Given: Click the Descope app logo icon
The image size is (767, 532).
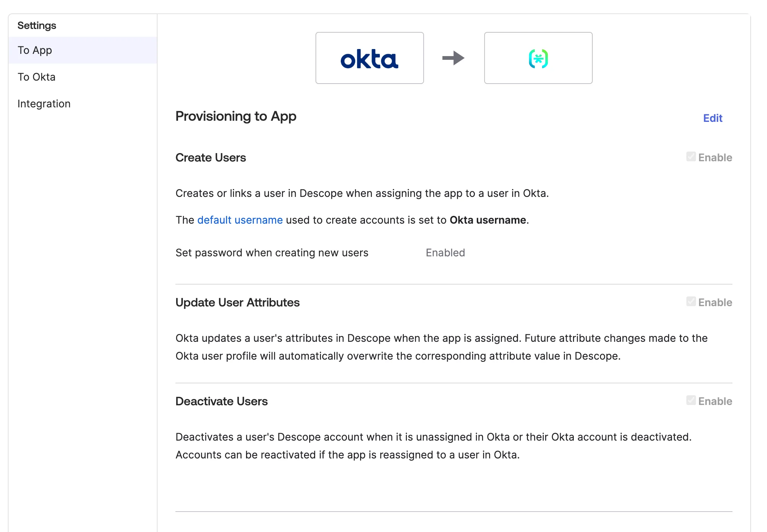Looking at the screenshot, I should (x=538, y=58).
